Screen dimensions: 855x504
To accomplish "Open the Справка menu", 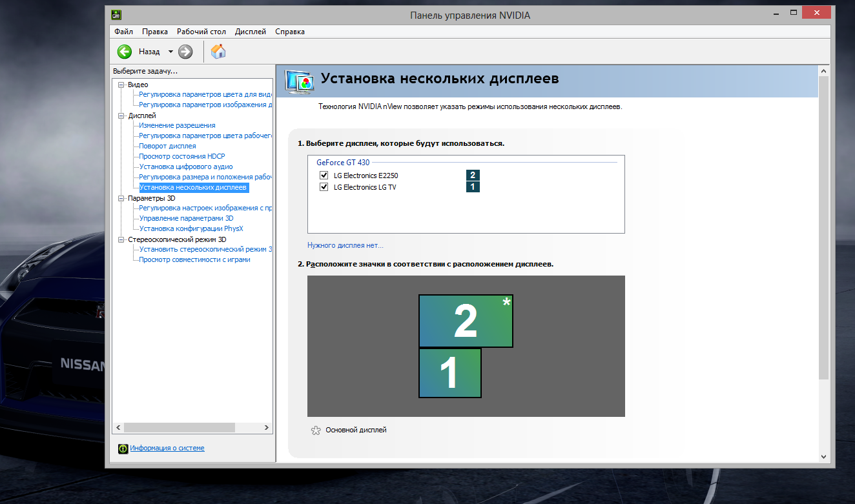I will pyautogui.click(x=290, y=32).
